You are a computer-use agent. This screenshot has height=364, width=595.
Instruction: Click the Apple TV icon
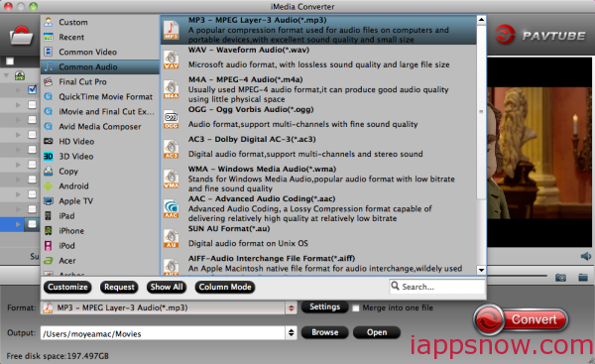pos(49,200)
